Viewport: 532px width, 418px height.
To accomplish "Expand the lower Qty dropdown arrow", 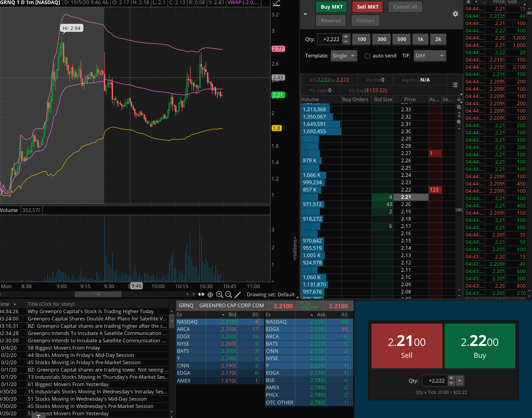I will point(459,381).
